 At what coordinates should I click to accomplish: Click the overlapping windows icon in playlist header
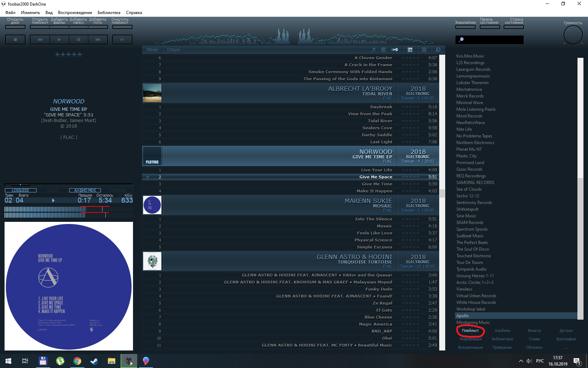pyautogui.click(x=438, y=50)
